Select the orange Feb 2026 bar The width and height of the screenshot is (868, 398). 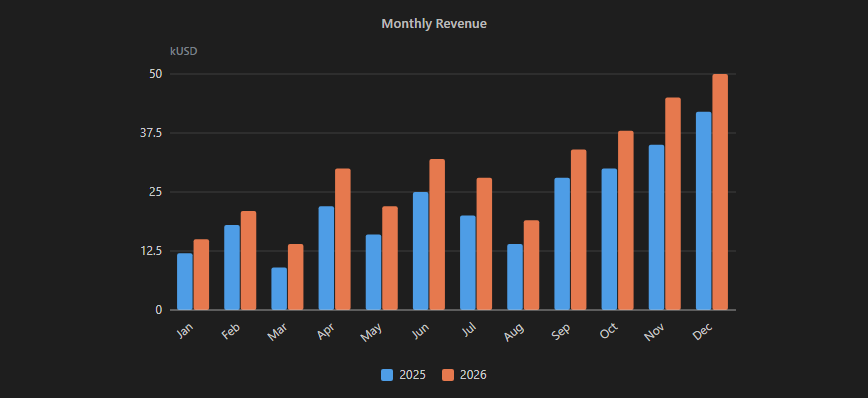tap(249, 260)
